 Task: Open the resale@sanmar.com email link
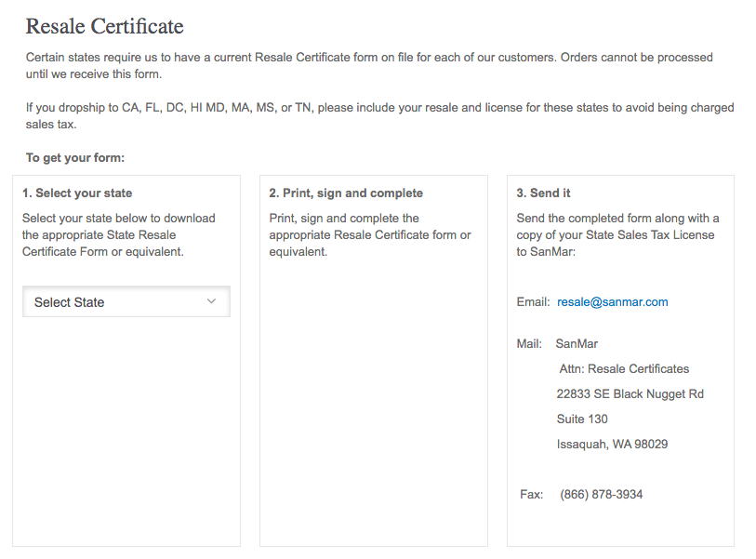(612, 301)
